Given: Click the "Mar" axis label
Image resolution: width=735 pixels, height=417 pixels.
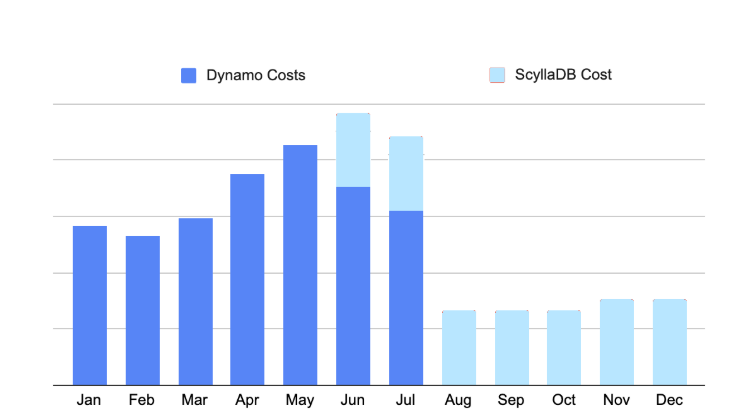Looking at the screenshot, I should pos(195,400).
